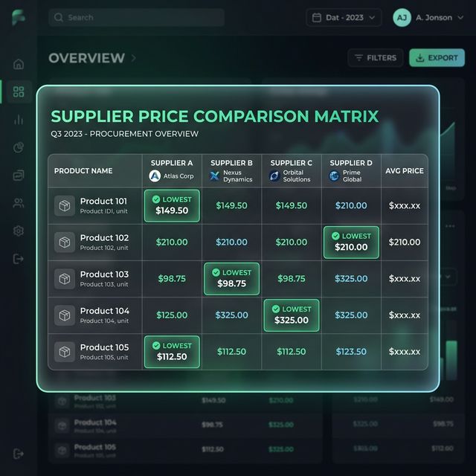Select the dashboard grid icon in sidebar
The height and width of the screenshot is (476, 476).
coord(19,91)
